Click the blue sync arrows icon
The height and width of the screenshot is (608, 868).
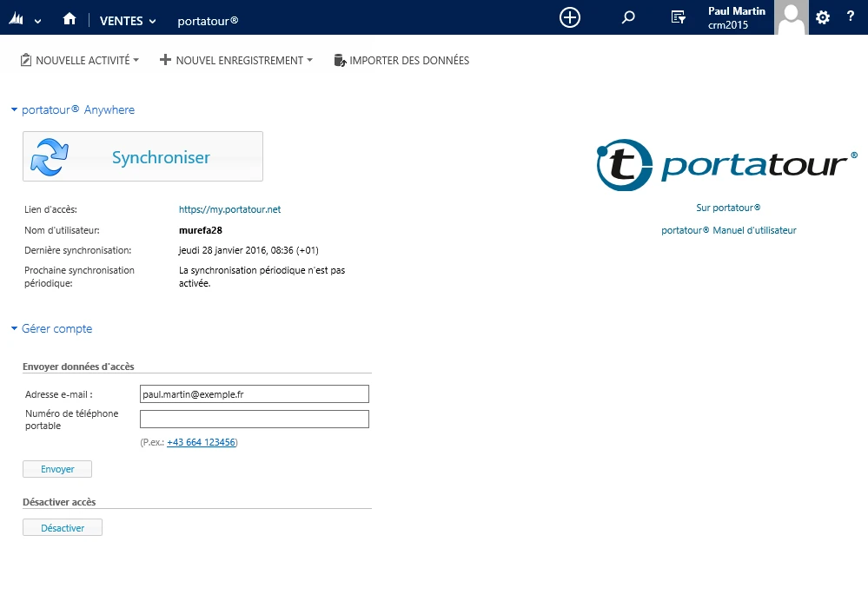click(50, 156)
